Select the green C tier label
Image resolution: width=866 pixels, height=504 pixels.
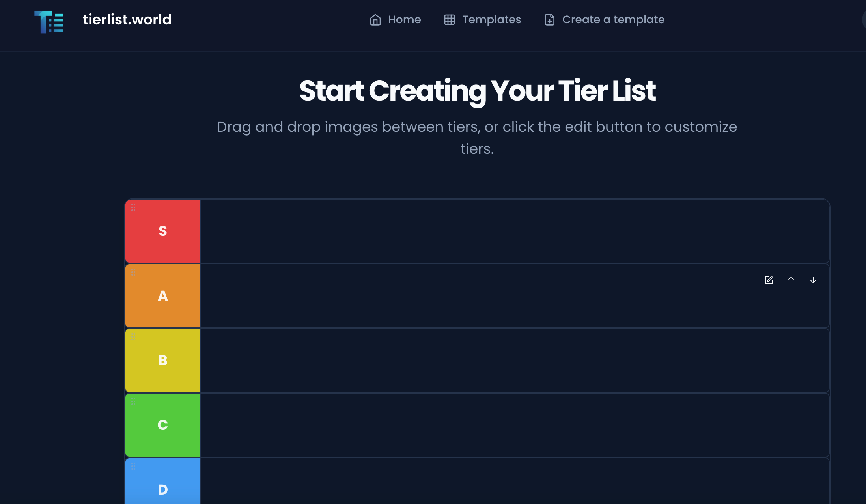[163, 425]
